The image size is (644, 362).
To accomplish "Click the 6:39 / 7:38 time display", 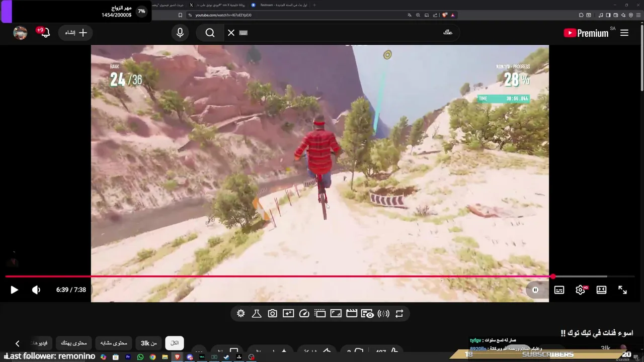I will click(x=71, y=290).
